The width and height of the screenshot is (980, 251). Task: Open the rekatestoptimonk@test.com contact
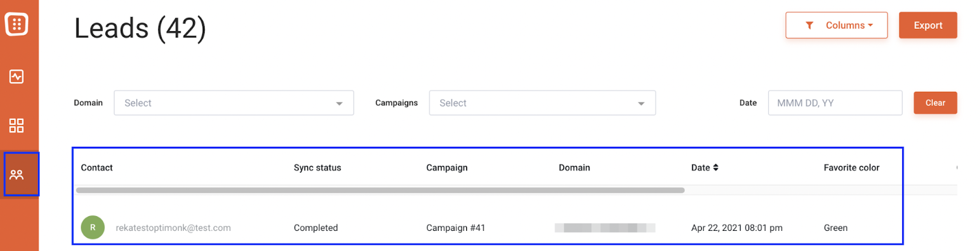point(173,228)
